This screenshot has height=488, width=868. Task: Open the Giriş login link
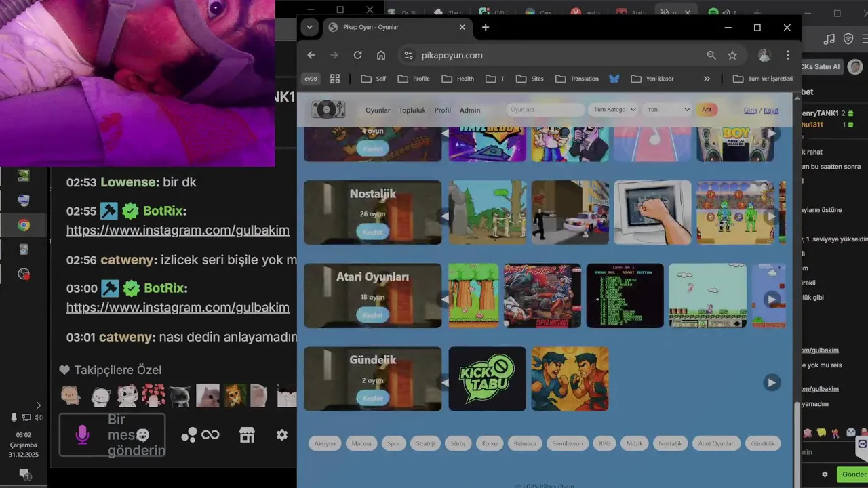click(x=750, y=110)
